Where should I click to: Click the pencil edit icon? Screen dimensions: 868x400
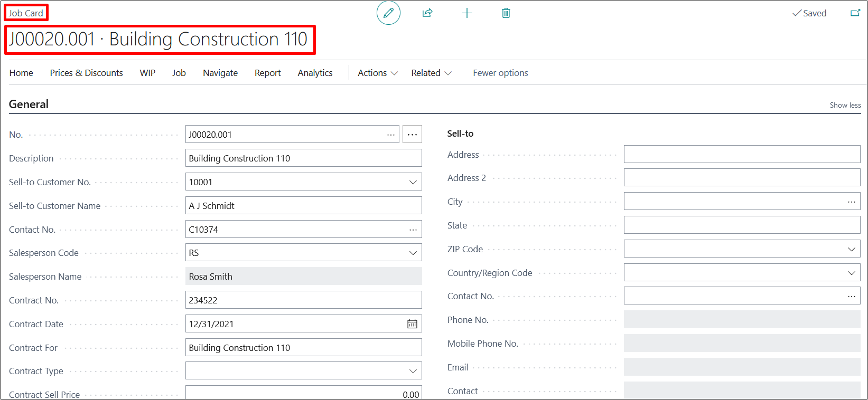388,13
